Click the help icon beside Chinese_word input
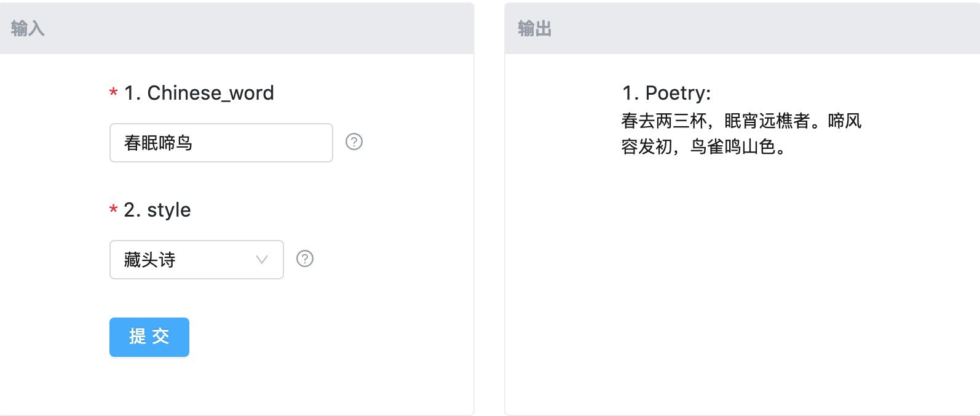 click(354, 142)
